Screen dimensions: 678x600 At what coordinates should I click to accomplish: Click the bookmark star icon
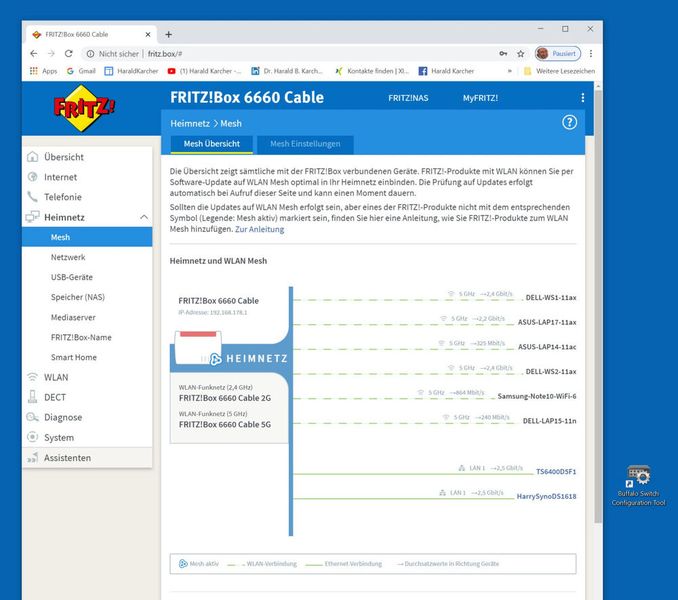pos(521,54)
